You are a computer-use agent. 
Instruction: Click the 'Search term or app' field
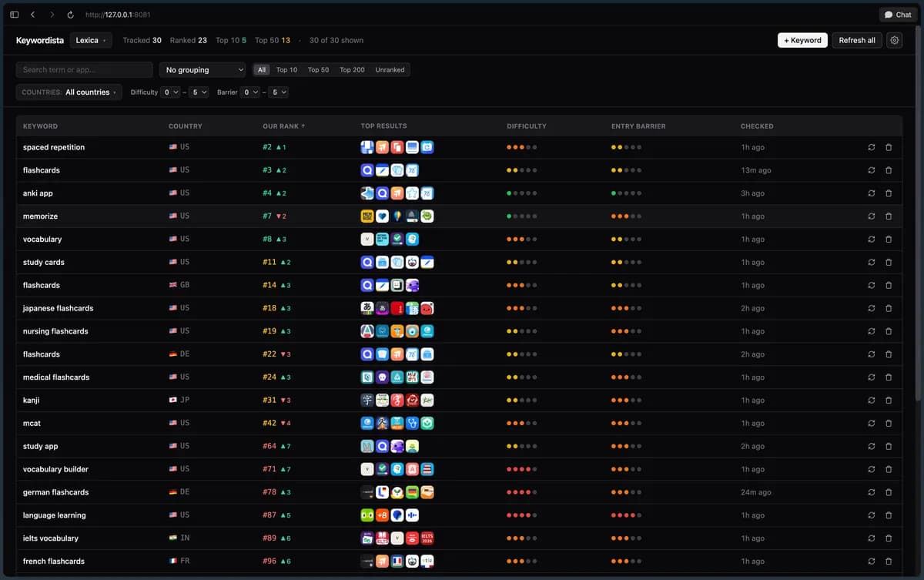pos(85,70)
